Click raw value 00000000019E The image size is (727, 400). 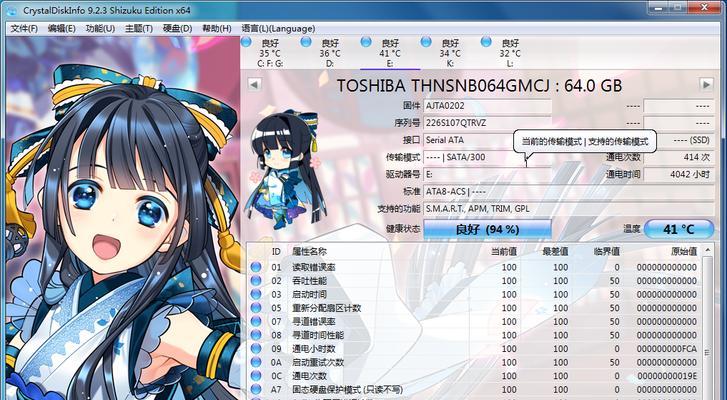point(667,375)
